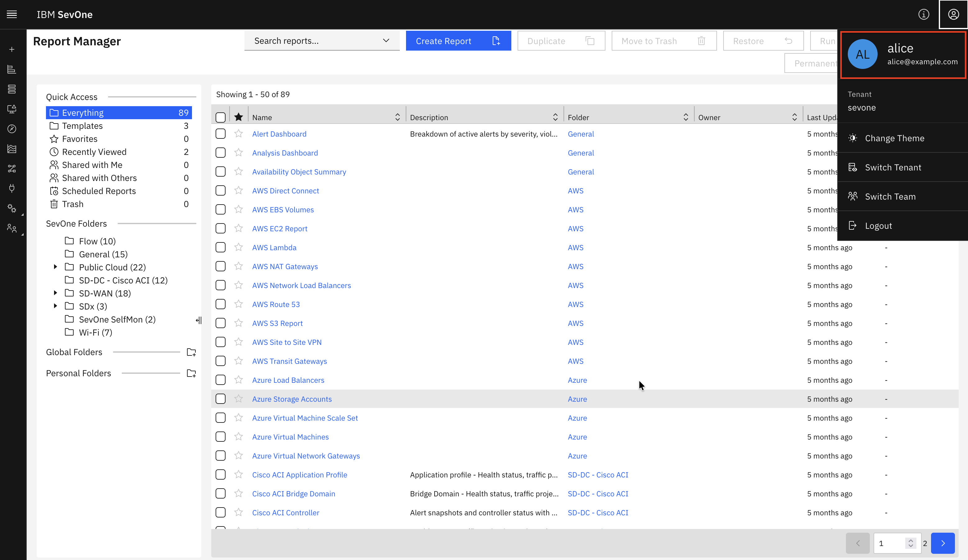Image resolution: width=968 pixels, height=560 pixels.
Task: Open the hamburger navigation menu
Action: pos(12,15)
